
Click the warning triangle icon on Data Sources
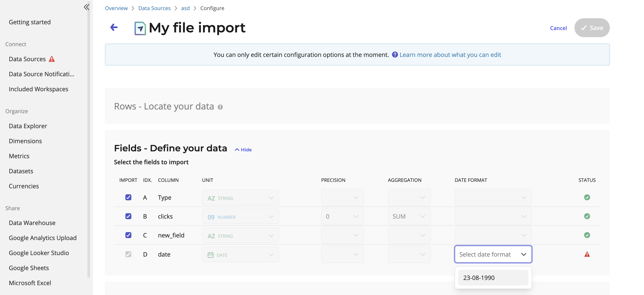52,59
